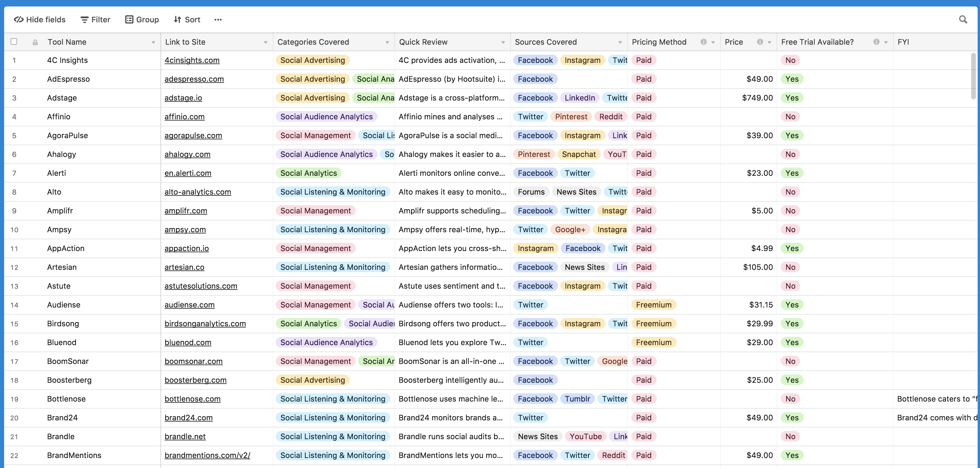Open the Sources Covered column dropdown
980x468 pixels.
pyautogui.click(x=620, y=42)
